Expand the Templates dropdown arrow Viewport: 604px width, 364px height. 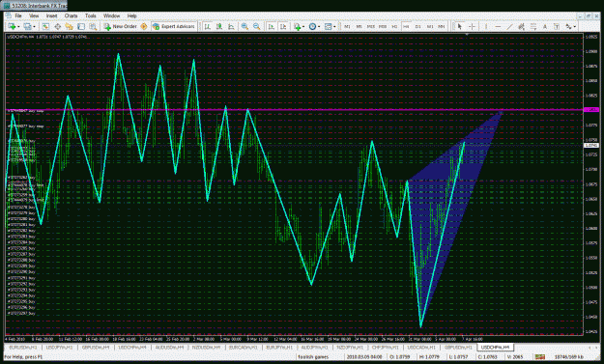coord(334,26)
